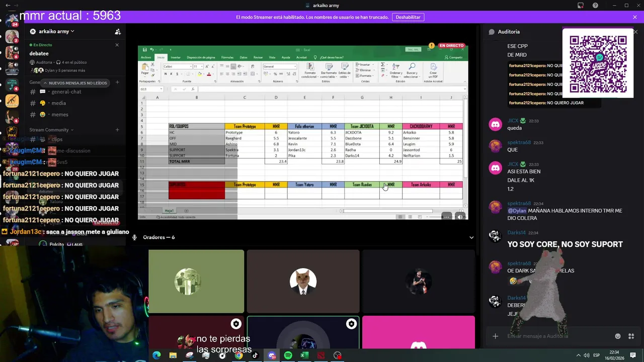Open the memes channel

(60, 115)
